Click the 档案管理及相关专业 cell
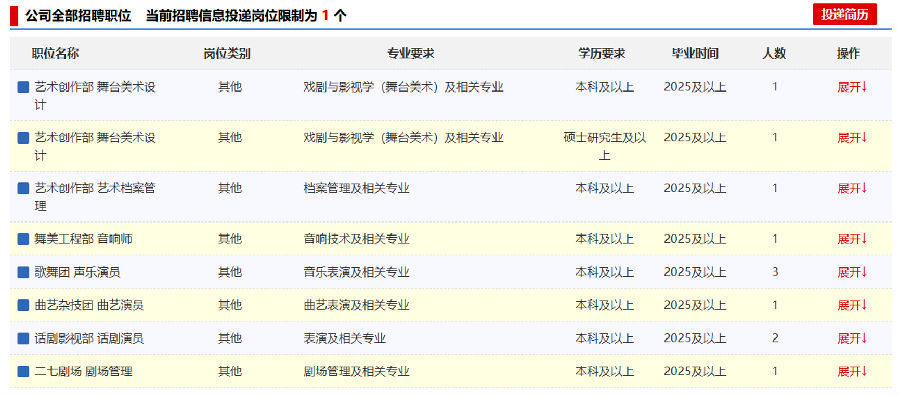Screen dimensions: 900x396 pyautogui.click(x=356, y=188)
